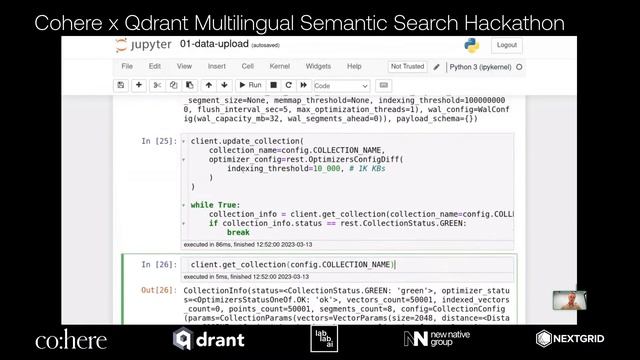640x360 pixels.
Task: Collapse the if collection_info.status fold arrow
Action: (x=184, y=223)
